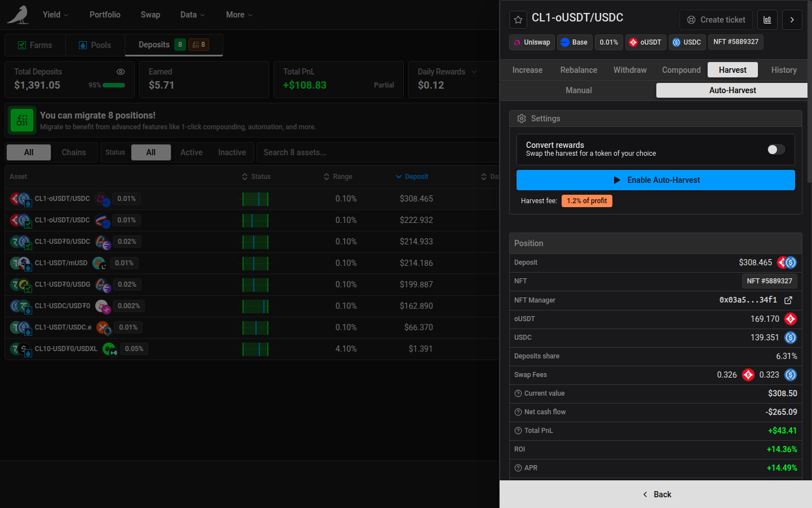812x508 pixels.
Task: Click the 95% deposits progress bar
Action: (113, 85)
